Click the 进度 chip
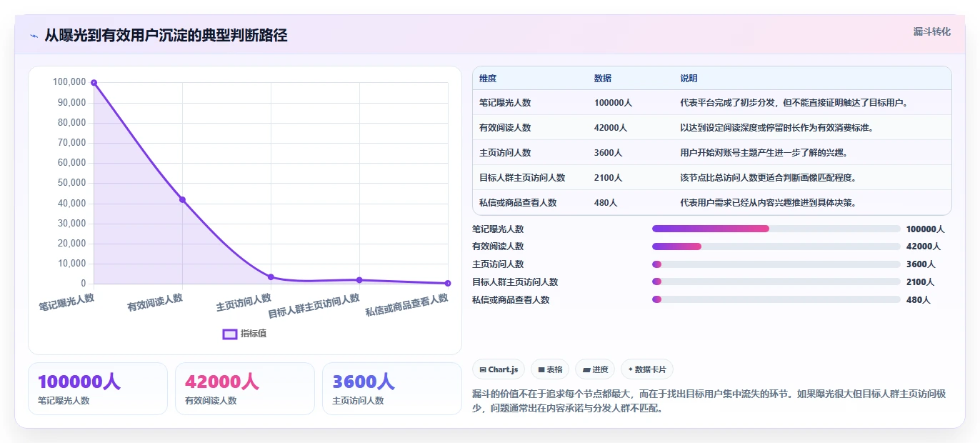This screenshot has height=443, width=980. tap(595, 369)
